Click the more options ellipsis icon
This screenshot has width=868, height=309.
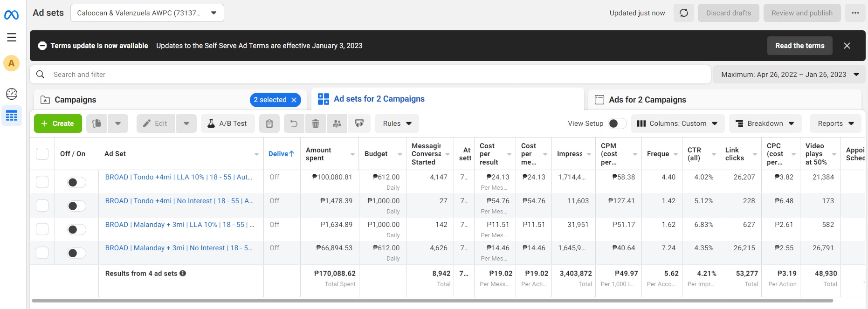(x=855, y=13)
